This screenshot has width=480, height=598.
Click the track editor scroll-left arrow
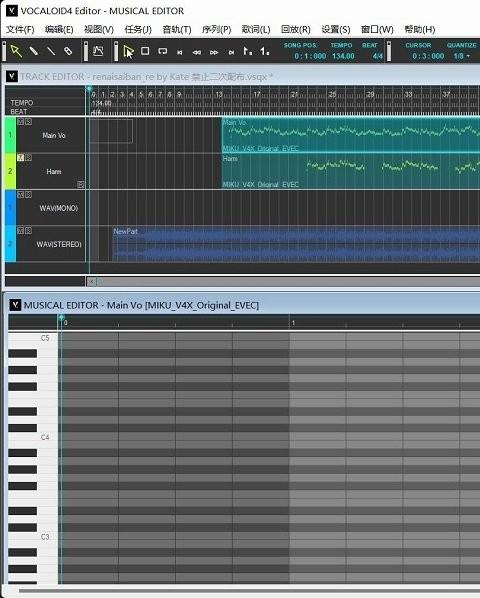pos(92,282)
